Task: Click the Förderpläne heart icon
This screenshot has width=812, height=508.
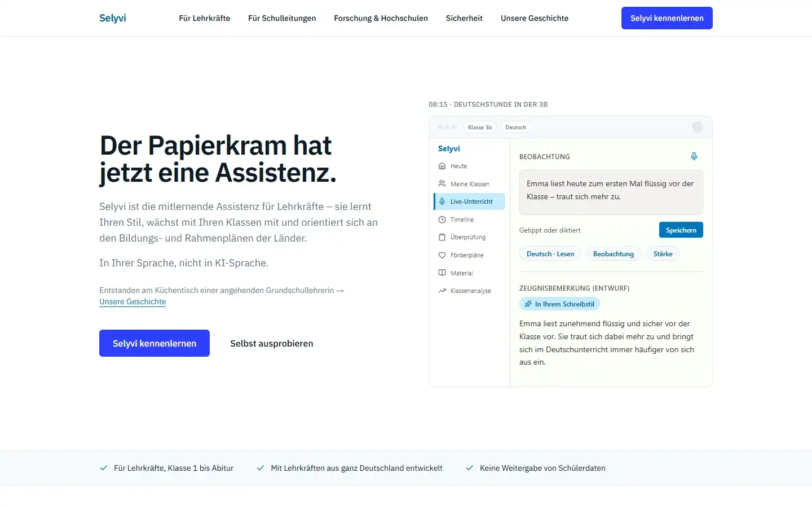Action: pos(442,255)
